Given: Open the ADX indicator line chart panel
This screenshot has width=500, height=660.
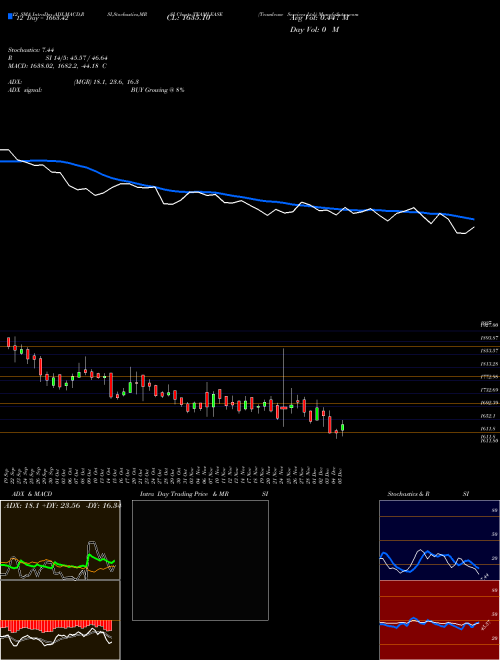Looking at the screenshot, I should click(x=60, y=540).
